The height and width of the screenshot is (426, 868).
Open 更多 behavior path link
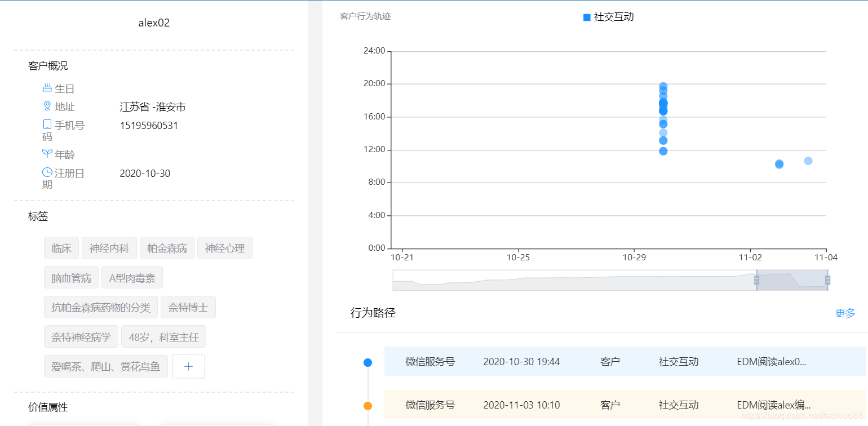pos(845,313)
